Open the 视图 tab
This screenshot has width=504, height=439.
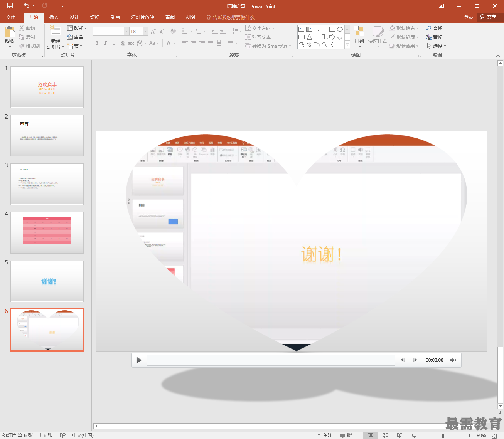190,17
